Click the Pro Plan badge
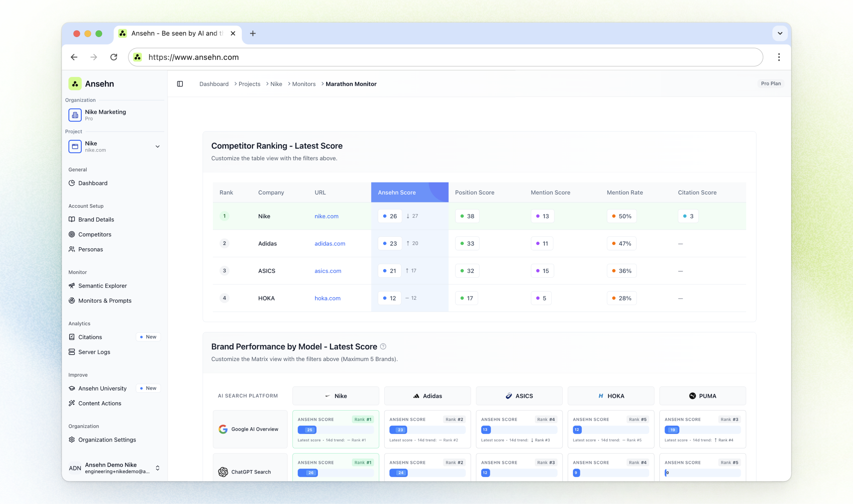Image resolution: width=853 pixels, height=504 pixels. [x=771, y=83]
